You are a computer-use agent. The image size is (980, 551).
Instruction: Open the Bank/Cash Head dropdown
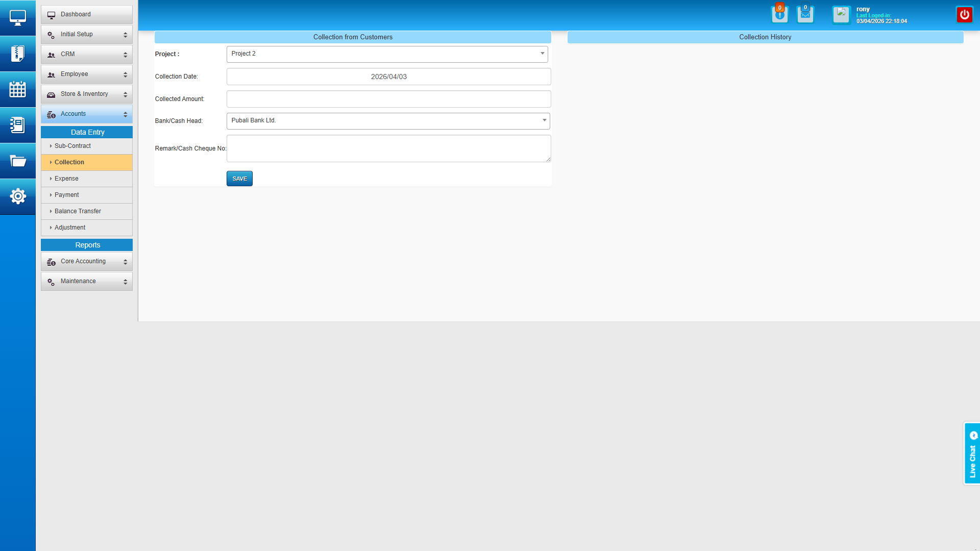click(x=388, y=121)
